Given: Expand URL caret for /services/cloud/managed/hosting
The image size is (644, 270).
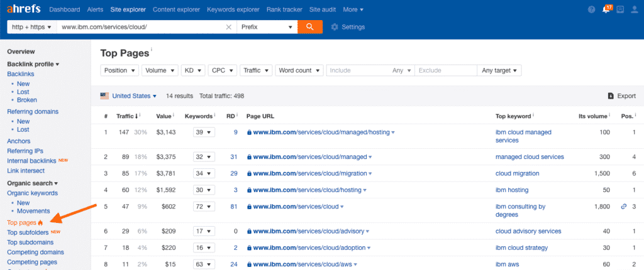Looking at the screenshot, I should pyautogui.click(x=393, y=132).
